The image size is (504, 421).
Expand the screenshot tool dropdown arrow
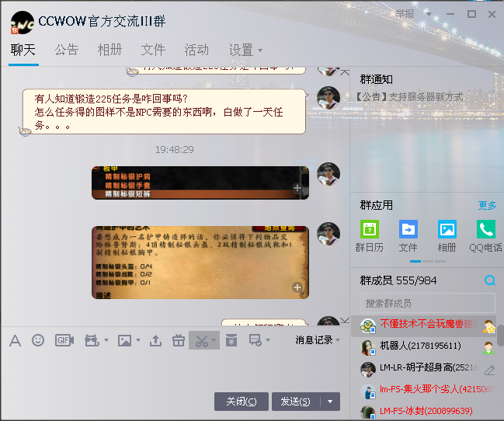(214, 340)
